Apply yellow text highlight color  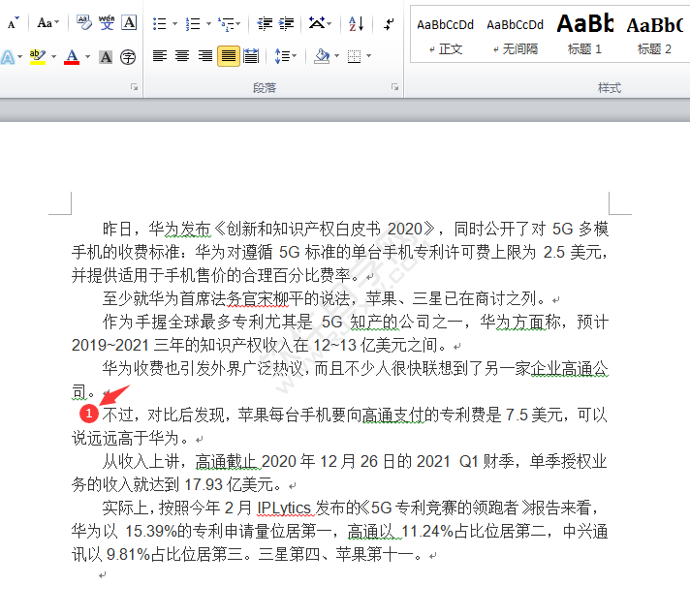coord(38,57)
